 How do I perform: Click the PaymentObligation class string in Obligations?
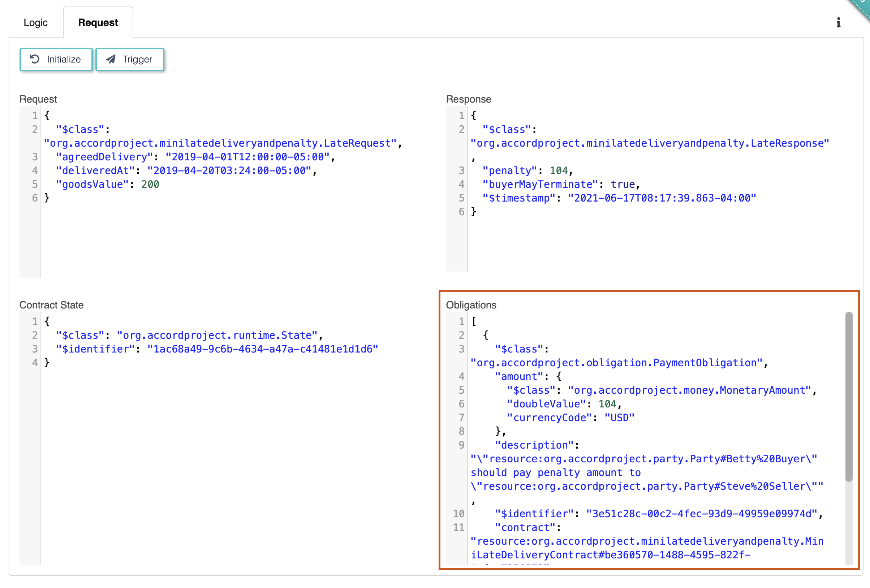[616, 363]
